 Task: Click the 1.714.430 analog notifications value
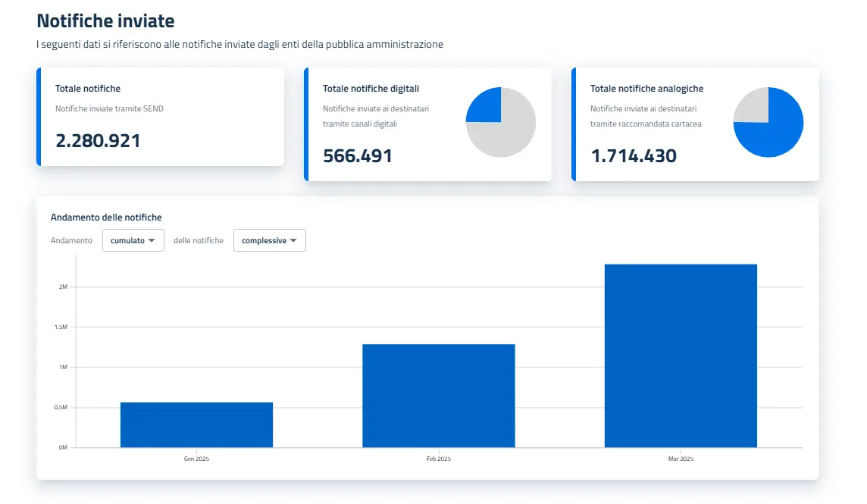tap(633, 156)
